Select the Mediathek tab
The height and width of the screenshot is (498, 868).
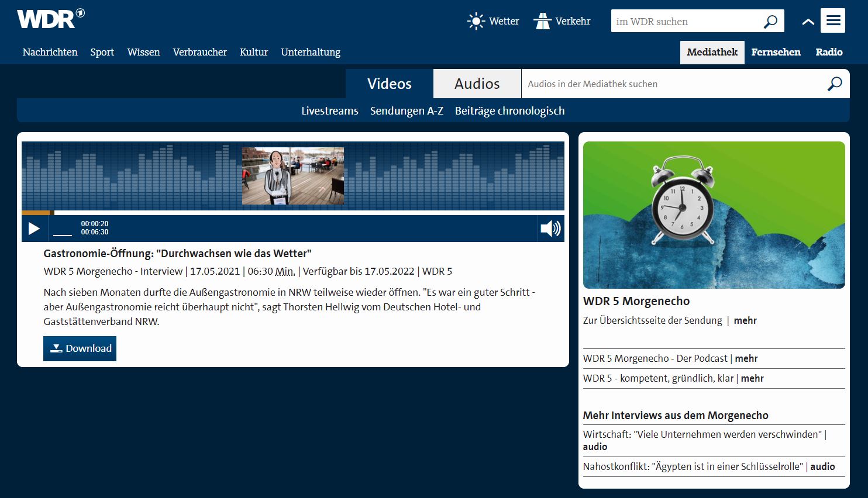(x=712, y=52)
